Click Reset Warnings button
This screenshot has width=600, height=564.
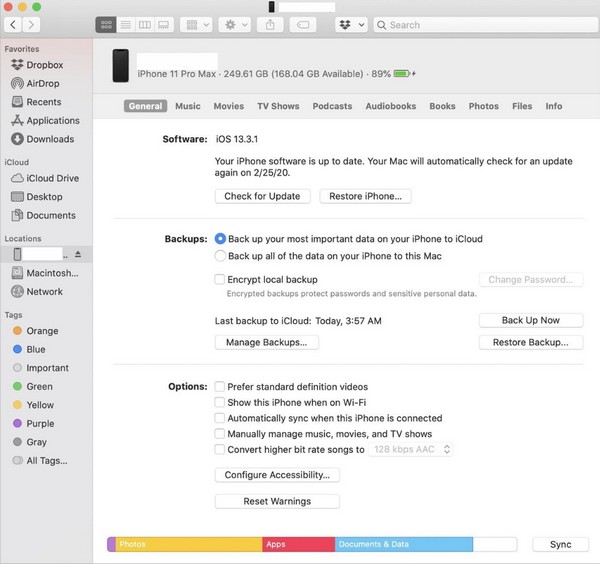[277, 501]
